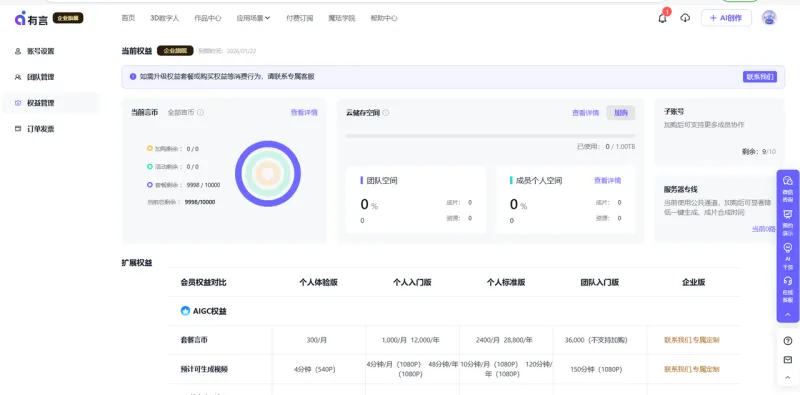
Task: Click the 会员权益对比 table header
Action: click(x=203, y=282)
